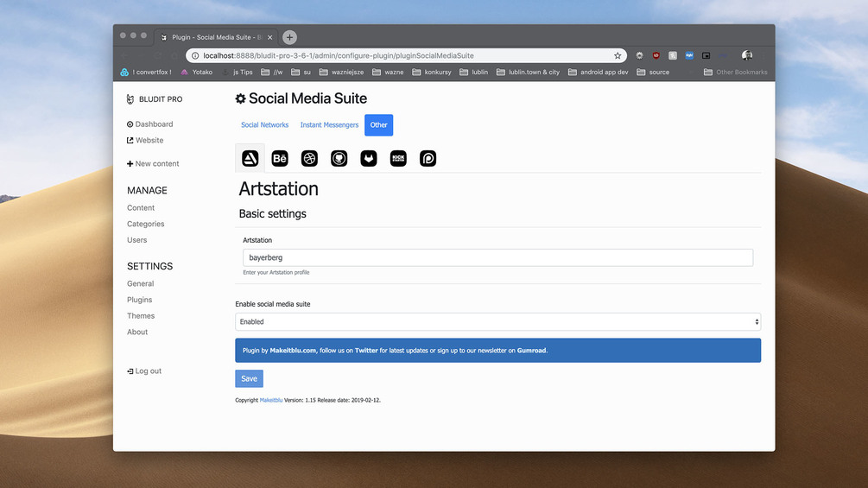Open General settings
The image size is (868, 488).
tap(140, 284)
